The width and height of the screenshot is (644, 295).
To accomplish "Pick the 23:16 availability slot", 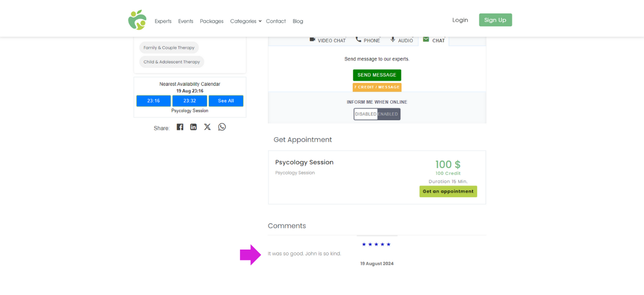I will [x=153, y=101].
